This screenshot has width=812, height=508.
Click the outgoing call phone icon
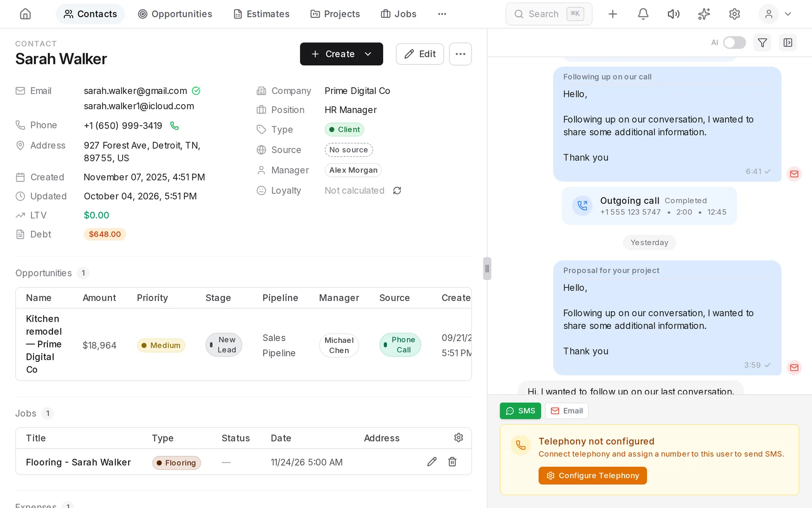coord(582,206)
